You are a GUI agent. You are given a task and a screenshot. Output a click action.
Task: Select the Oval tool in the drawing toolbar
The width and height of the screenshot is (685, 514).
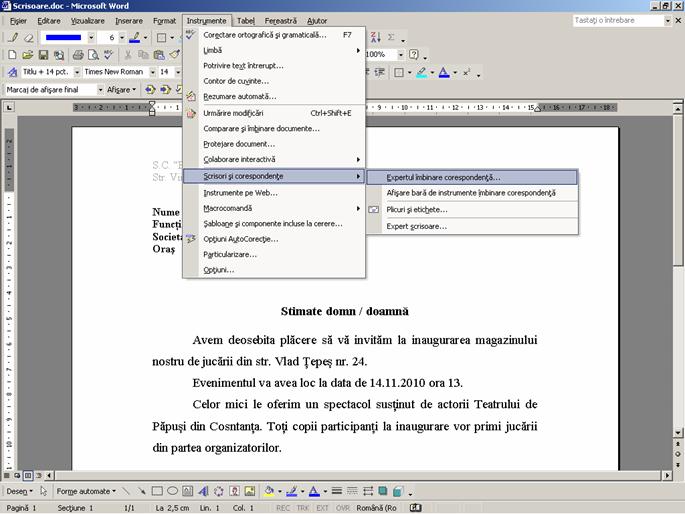pyautogui.click(x=172, y=491)
